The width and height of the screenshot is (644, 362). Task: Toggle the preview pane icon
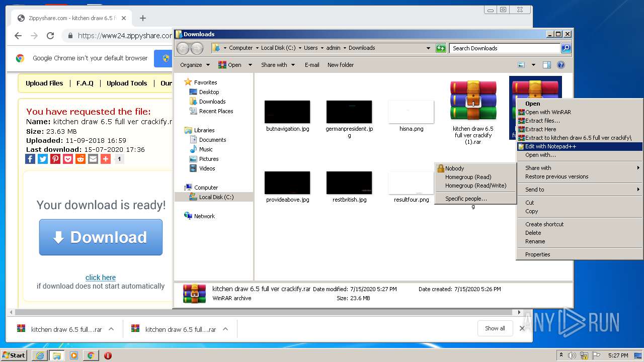(x=547, y=65)
